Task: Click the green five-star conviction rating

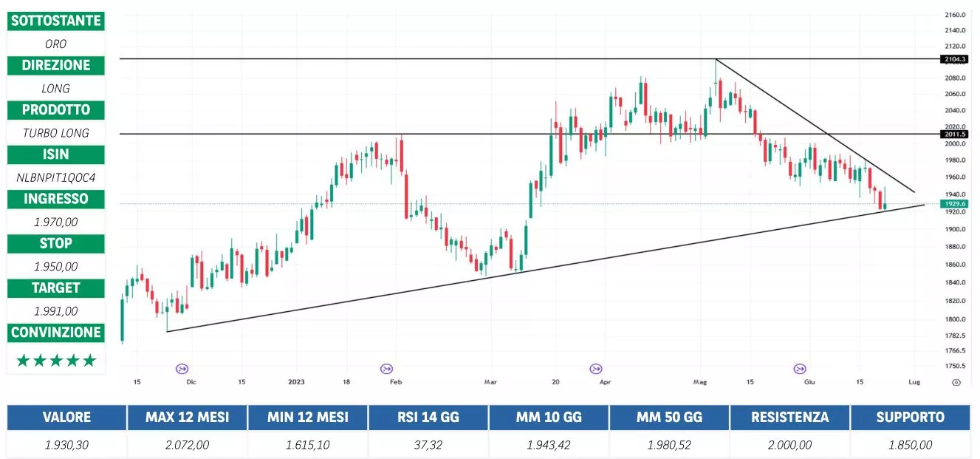Action: [56, 361]
